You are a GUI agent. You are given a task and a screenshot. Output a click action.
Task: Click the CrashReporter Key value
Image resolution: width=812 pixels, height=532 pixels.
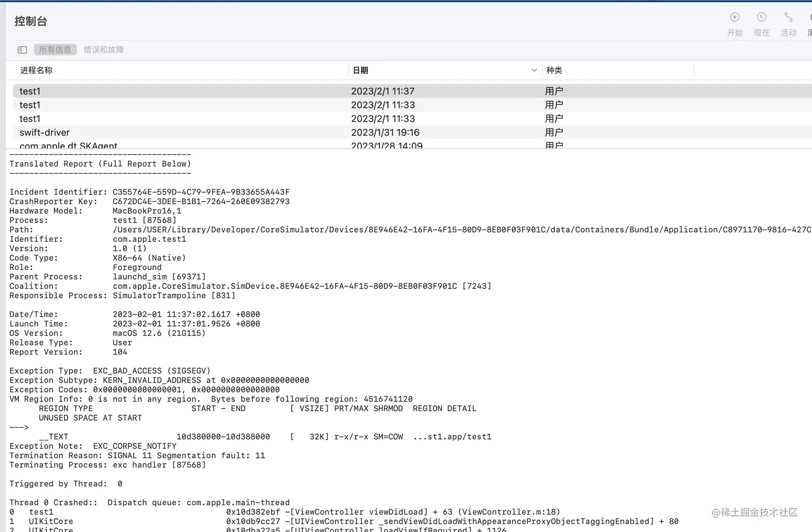pos(201,202)
